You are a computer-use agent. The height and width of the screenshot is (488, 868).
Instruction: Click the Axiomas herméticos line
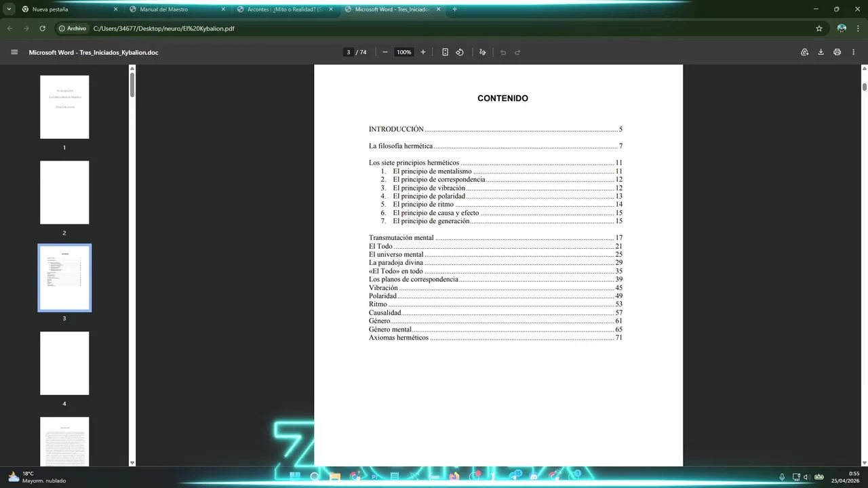(496, 338)
